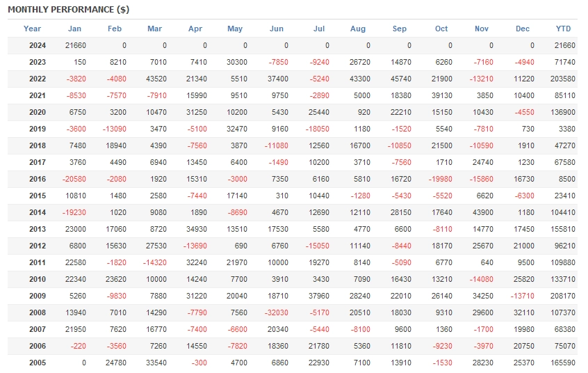
Task: Select the 2017 year row label
Action: [38, 163]
